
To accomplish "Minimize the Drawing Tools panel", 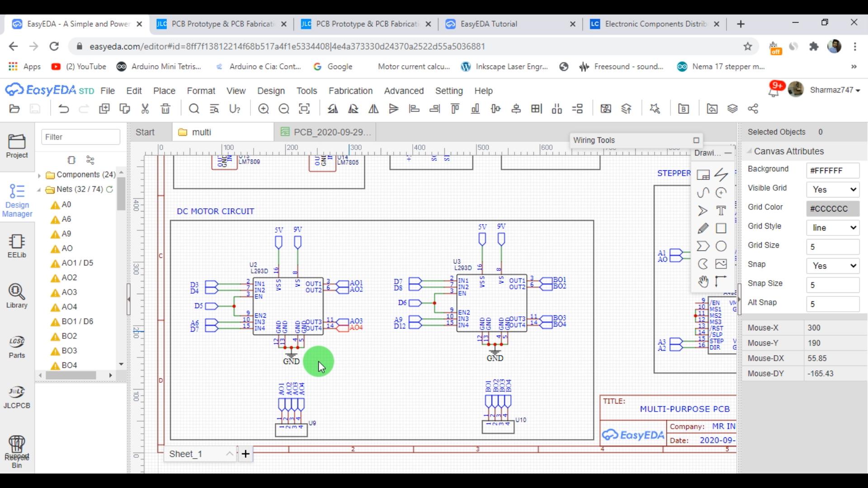I will click(x=728, y=153).
